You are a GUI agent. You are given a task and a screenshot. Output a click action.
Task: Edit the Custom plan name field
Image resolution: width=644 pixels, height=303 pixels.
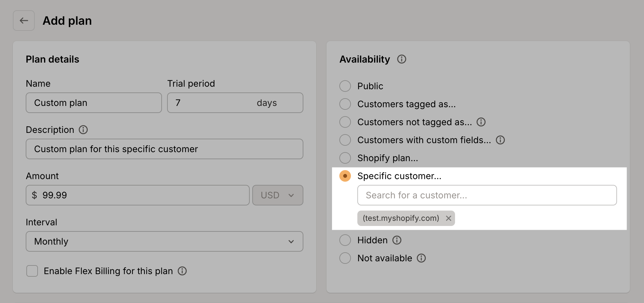point(93,103)
